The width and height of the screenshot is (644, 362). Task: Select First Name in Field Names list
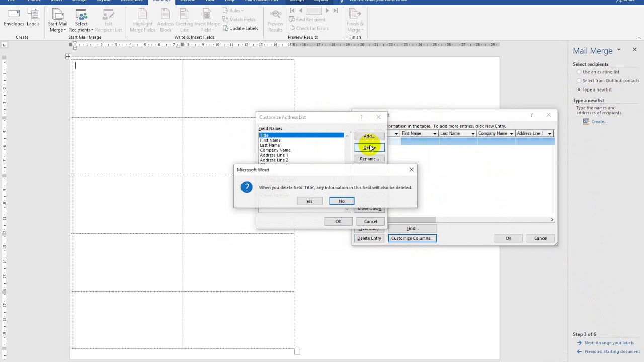(x=301, y=140)
